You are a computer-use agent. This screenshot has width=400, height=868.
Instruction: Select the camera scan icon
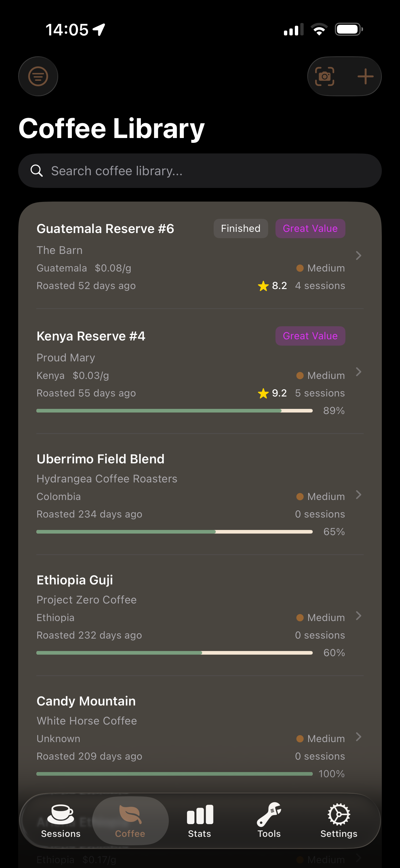(x=325, y=76)
